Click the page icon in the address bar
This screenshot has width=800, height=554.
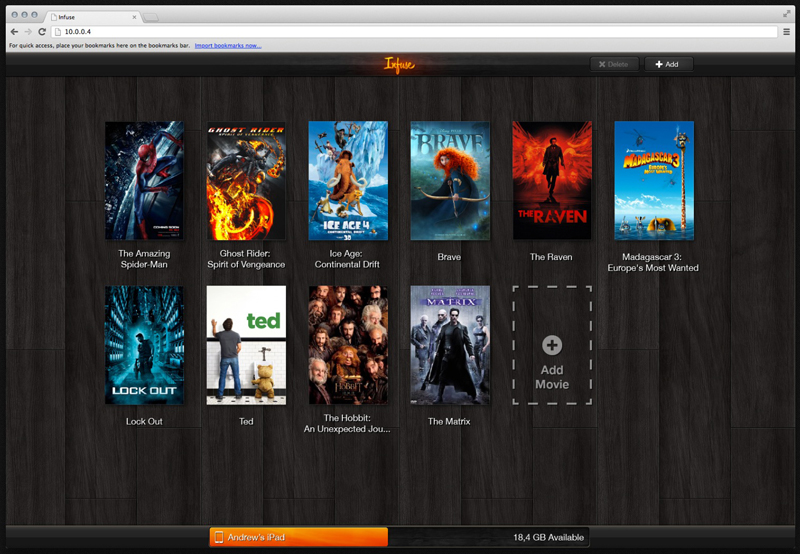(58, 32)
